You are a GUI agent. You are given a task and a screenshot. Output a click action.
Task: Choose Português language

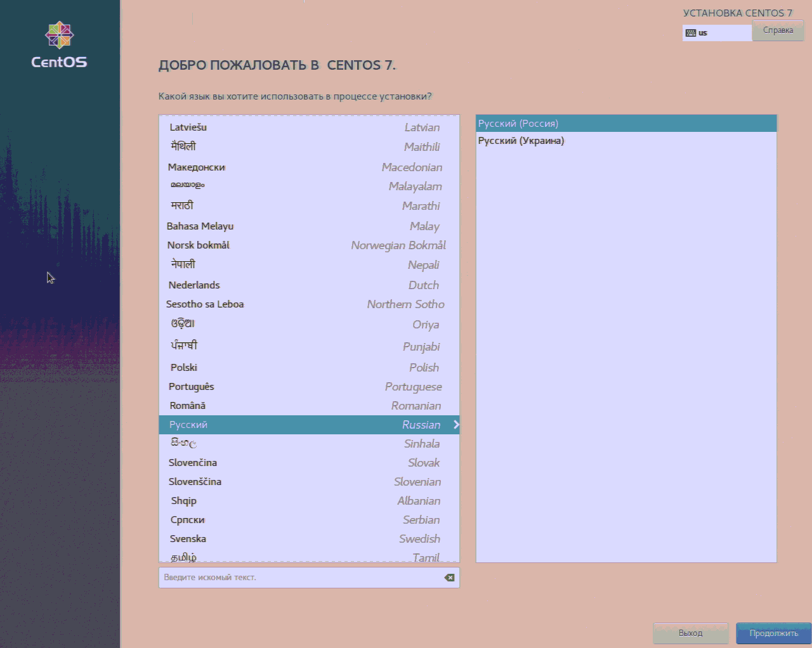click(309, 387)
